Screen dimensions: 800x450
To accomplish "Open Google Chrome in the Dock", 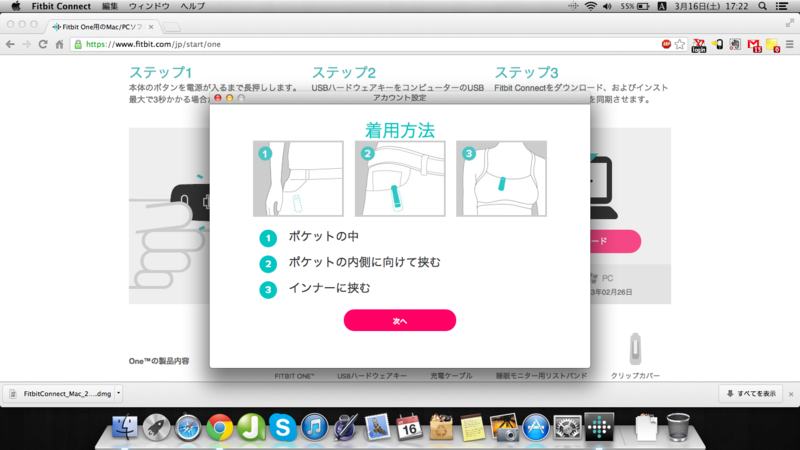I will [219, 427].
